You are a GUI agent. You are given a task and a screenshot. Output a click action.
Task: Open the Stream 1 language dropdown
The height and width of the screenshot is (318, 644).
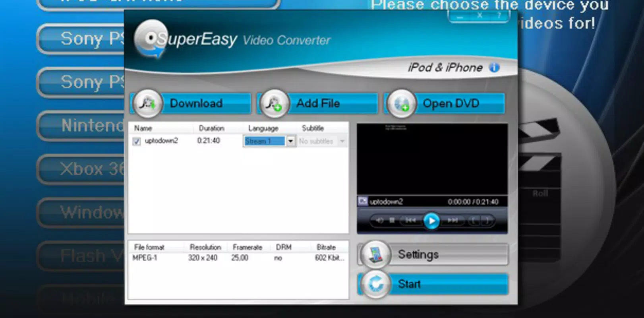[290, 141]
